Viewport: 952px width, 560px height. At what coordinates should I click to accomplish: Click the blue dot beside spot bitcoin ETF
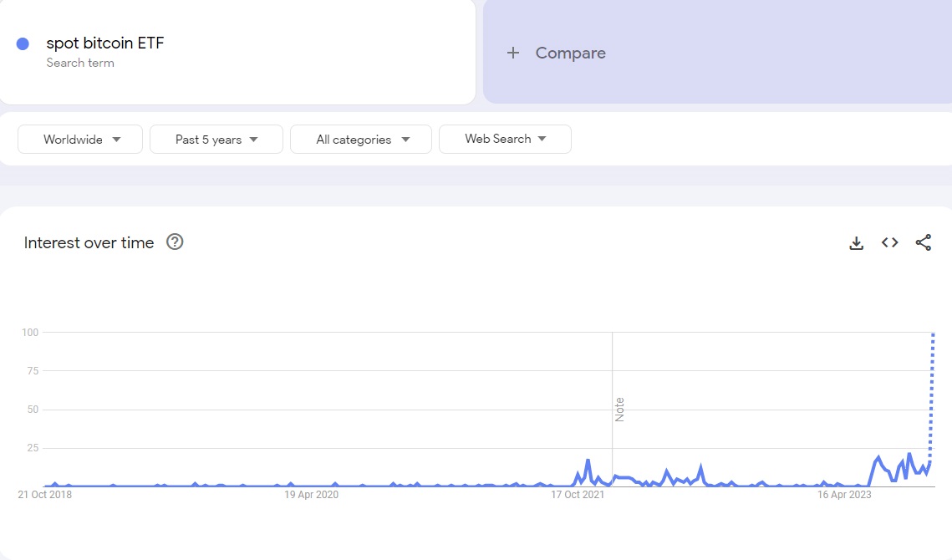(x=23, y=43)
